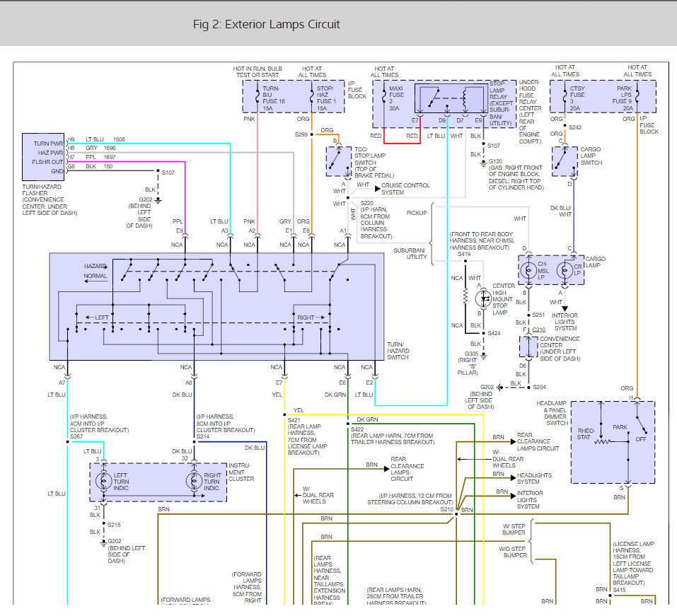677x616 pixels.
Task: Click the 'S422' splice label
Action: coord(357,429)
